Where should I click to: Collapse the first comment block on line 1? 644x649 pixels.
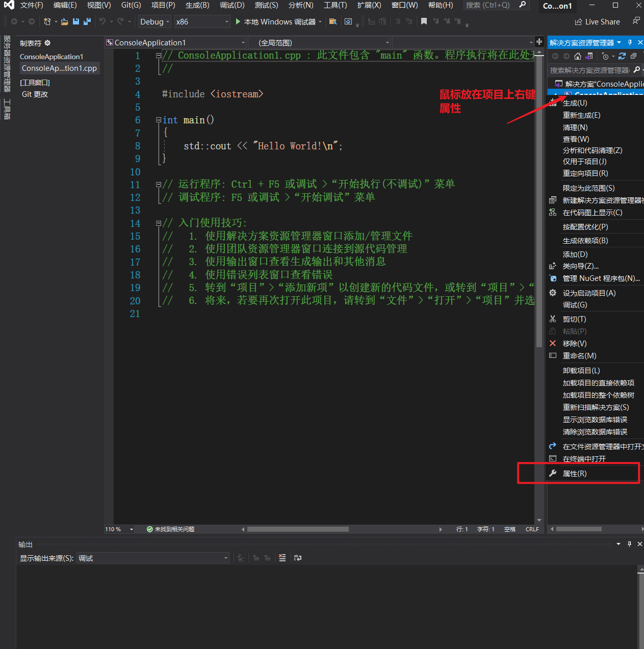point(159,55)
